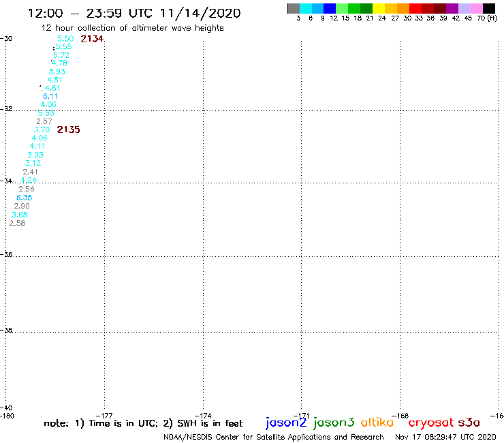The image size is (504, 443).
Task: Select the 5.55 wave height value
Action: tap(63, 46)
